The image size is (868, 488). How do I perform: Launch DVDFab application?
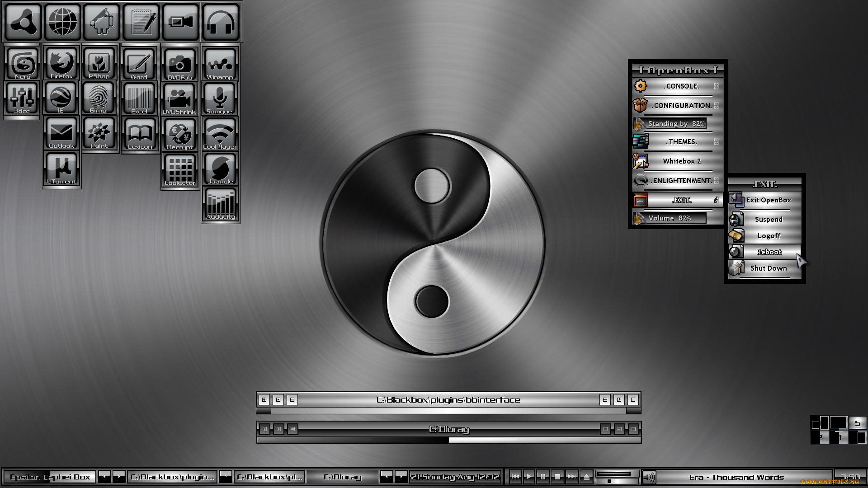(179, 63)
